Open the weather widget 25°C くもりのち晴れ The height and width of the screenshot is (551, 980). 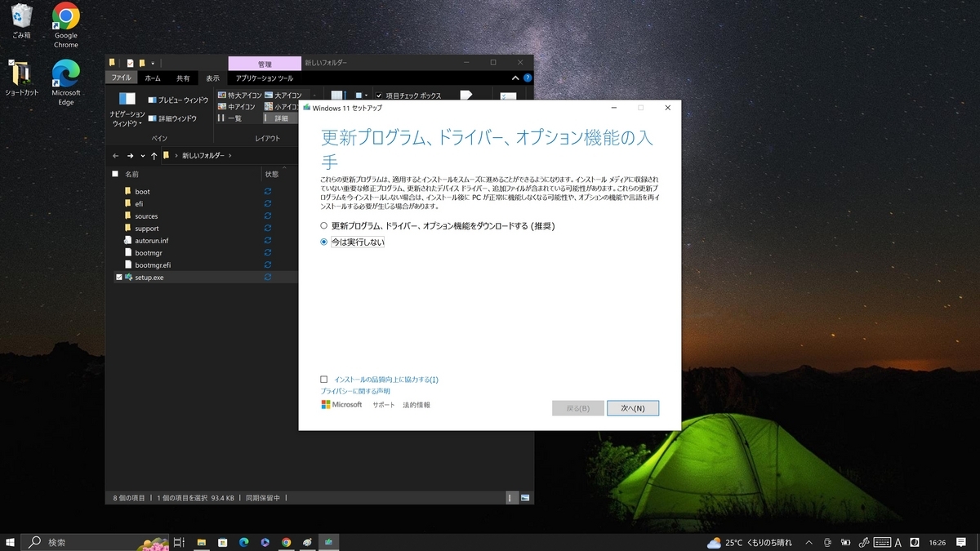pyautogui.click(x=750, y=542)
